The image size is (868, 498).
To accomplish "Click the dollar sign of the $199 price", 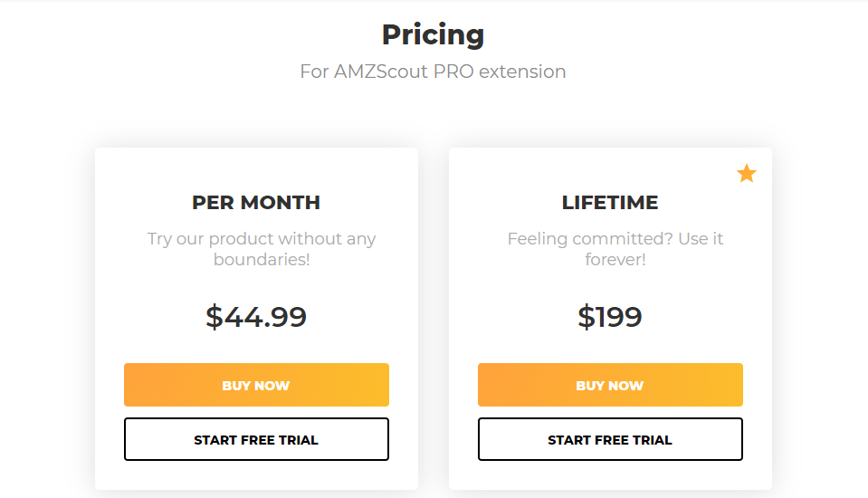I will [x=586, y=317].
